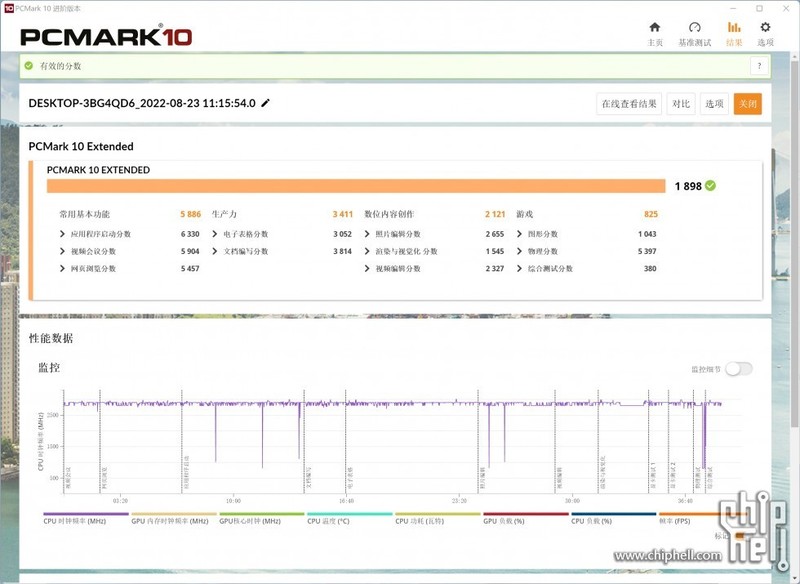Viewport: 800px width, 584px height.
Task: Click the 游戏 score 825
Action: pyautogui.click(x=651, y=214)
